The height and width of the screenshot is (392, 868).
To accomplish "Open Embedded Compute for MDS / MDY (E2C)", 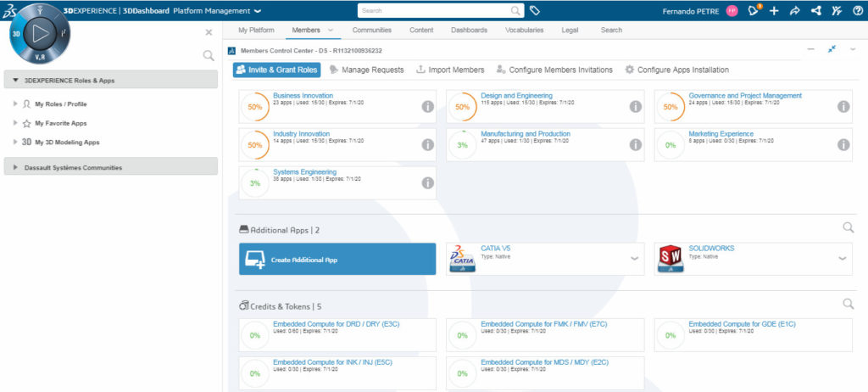I will pos(545,362).
